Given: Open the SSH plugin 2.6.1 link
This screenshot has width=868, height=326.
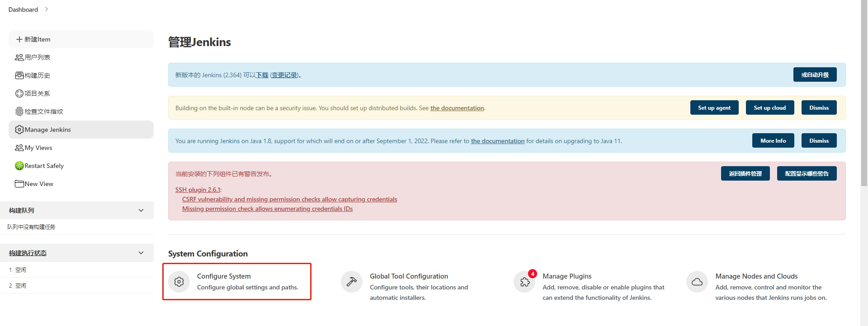Looking at the screenshot, I should click(x=198, y=190).
